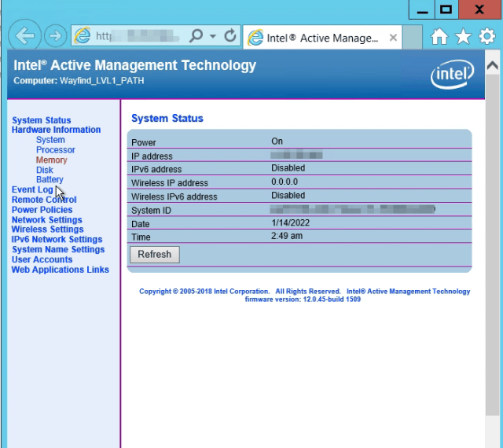Click the Refresh button
503x448 pixels.
coord(155,255)
